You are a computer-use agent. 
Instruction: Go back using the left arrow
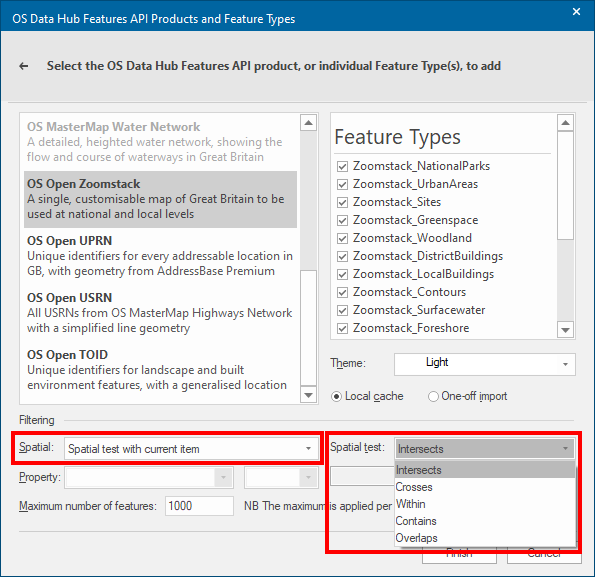pos(24,66)
